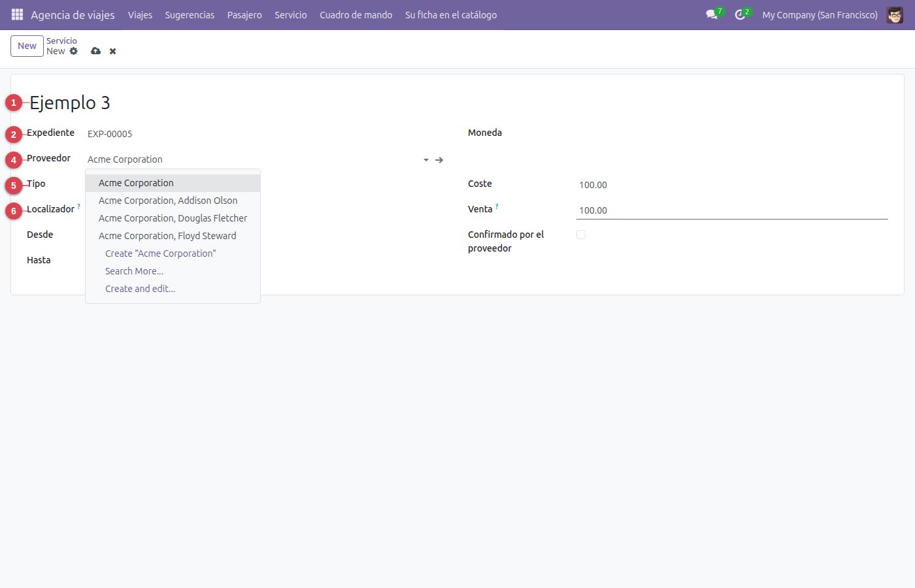Open Proveedor internal link arrow
Screen dimensions: 915x588
coord(439,159)
